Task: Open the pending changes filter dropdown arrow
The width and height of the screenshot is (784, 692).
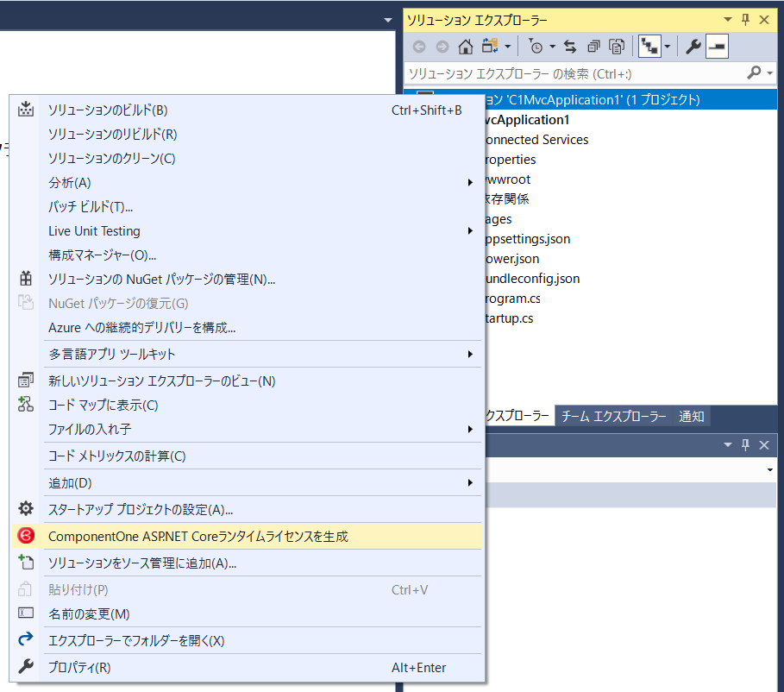Action: pyautogui.click(x=553, y=47)
